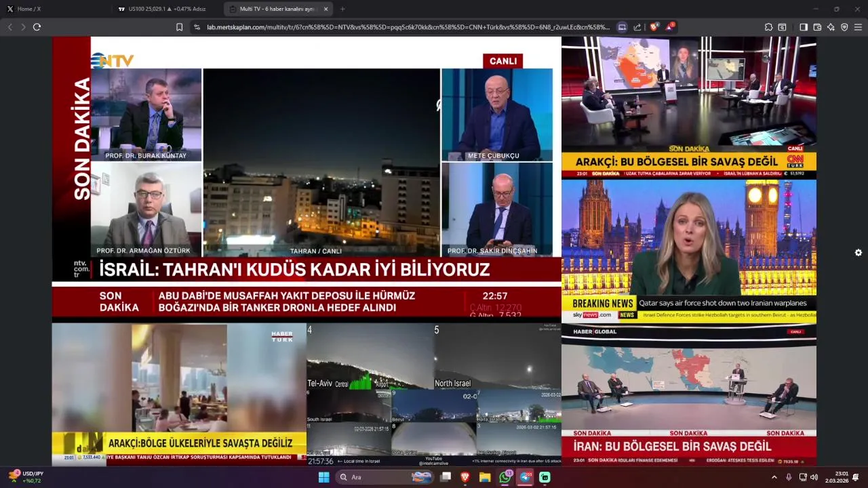
Task: Bookmark this page
Action: pos(179,27)
